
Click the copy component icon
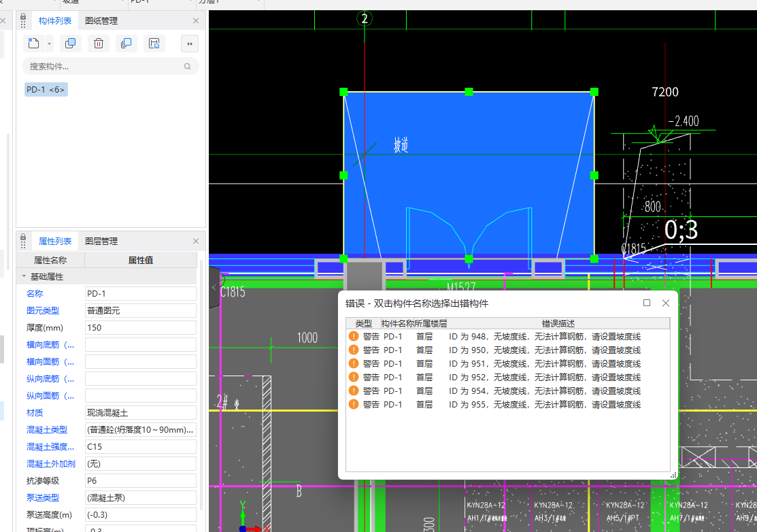pyautogui.click(x=70, y=44)
